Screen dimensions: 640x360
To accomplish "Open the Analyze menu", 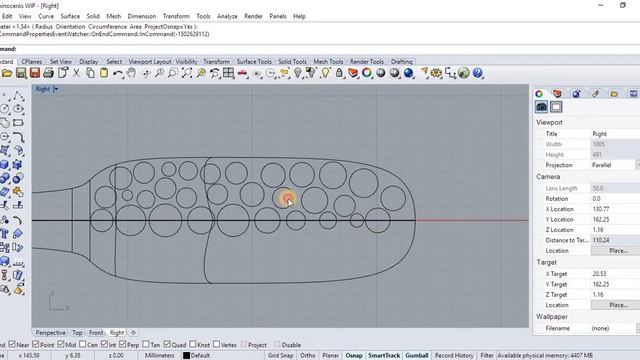I will click(x=227, y=16).
